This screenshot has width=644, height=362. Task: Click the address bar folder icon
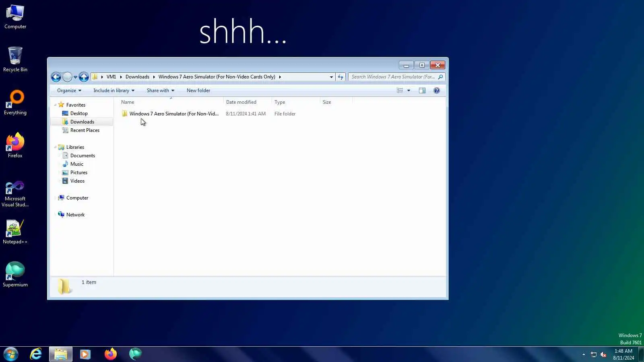click(95, 77)
